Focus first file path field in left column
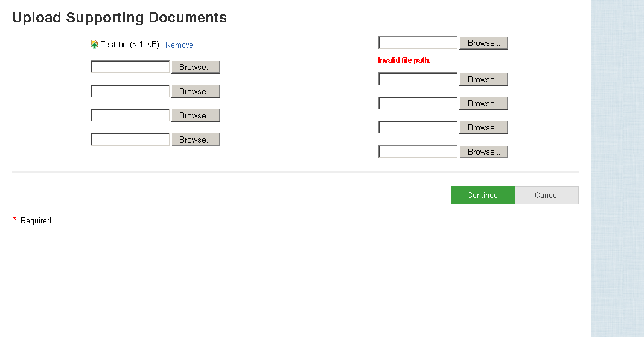Viewport: 644px width, 337px height. pyautogui.click(x=130, y=67)
